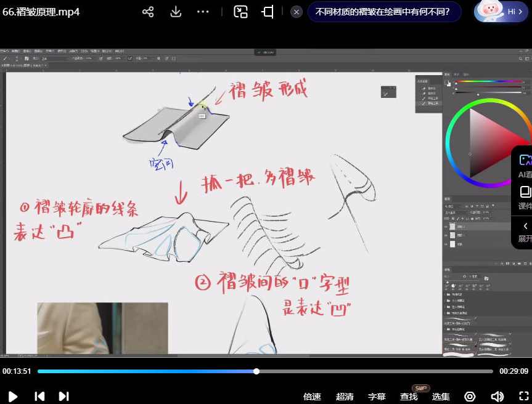Enter fullscreen using the bottom-right icon
Viewport: 532px width, 404px height.
[522, 396]
